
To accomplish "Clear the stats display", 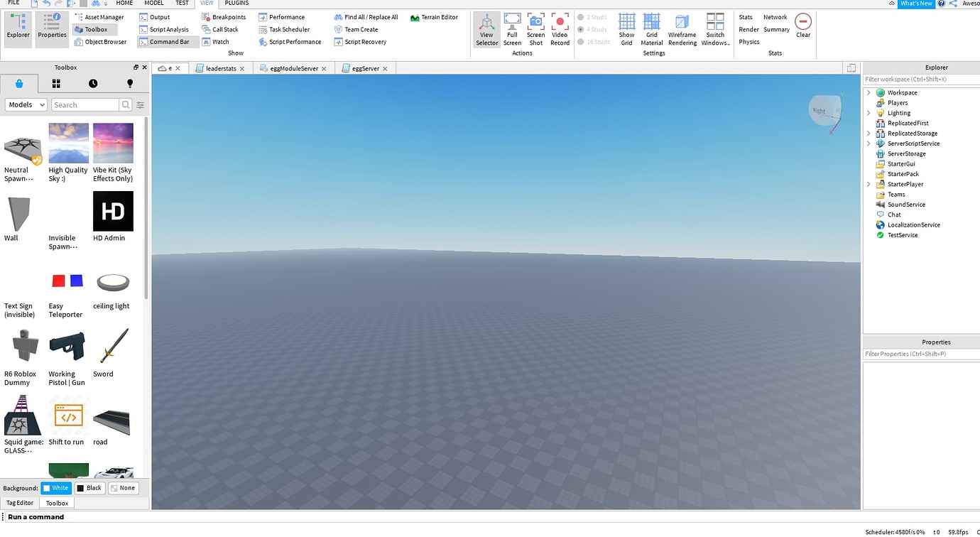I will [x=803, y=25].
